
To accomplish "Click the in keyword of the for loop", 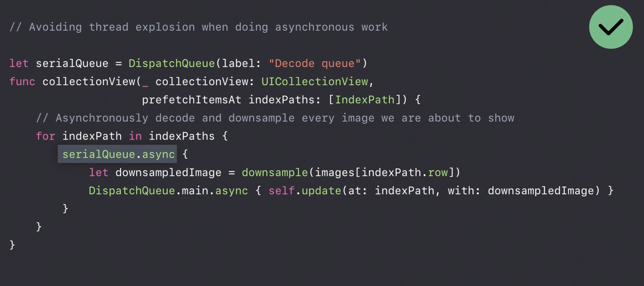I will pyautogui.click(x=135, y=136).
